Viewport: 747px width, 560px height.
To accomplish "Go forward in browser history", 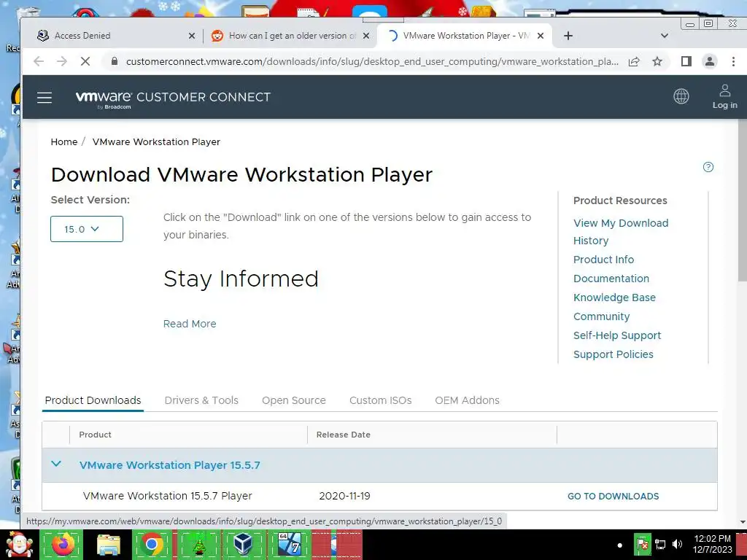I will 62,61.
